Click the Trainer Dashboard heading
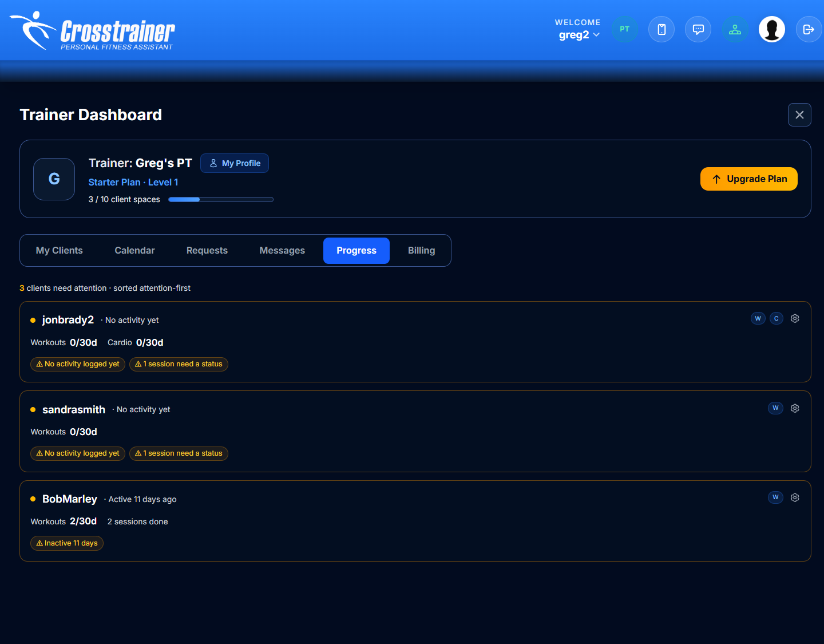This screenshot has height=644, width=824. (91, 114)
